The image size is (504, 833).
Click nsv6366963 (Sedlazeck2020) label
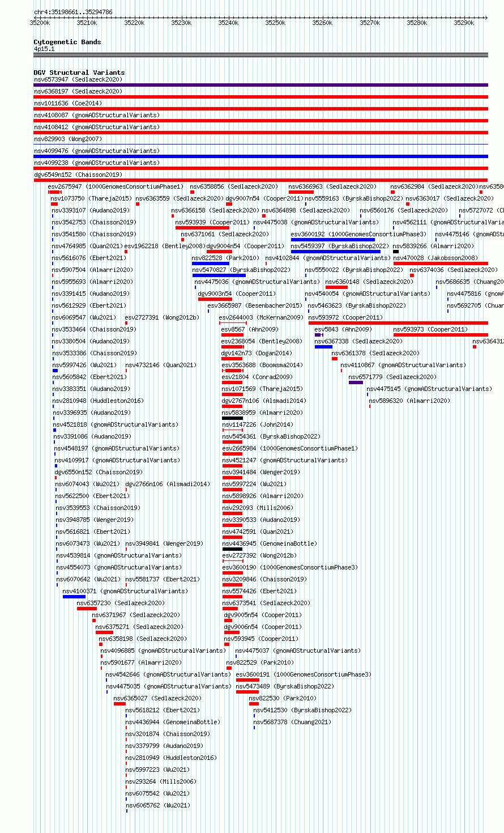tap(332, 186)
